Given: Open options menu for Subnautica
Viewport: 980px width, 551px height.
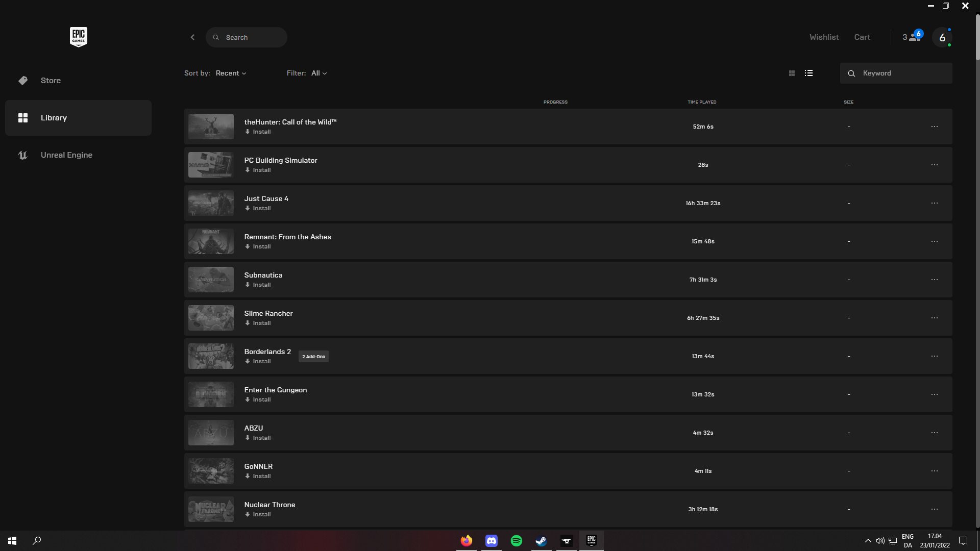Looking at the screenshot, I should coord(934,280).
